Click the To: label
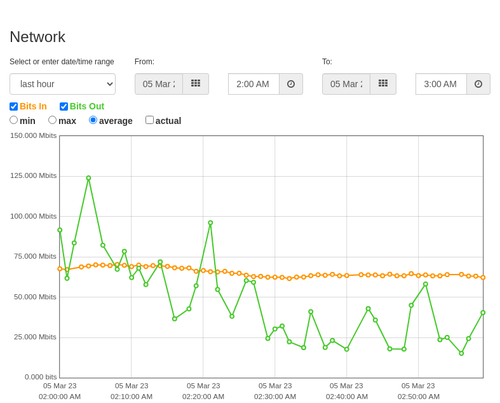 (327, 62)
